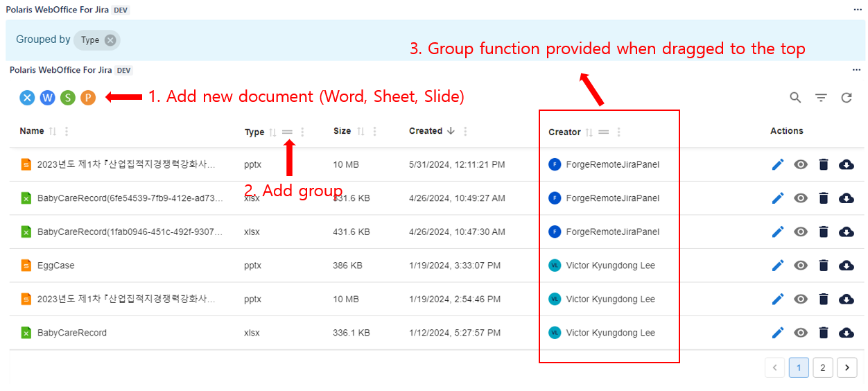Open BabyCareRecord(1fab0946 file name
Screen dimensions: 868x391
click(x=130, y=232)
